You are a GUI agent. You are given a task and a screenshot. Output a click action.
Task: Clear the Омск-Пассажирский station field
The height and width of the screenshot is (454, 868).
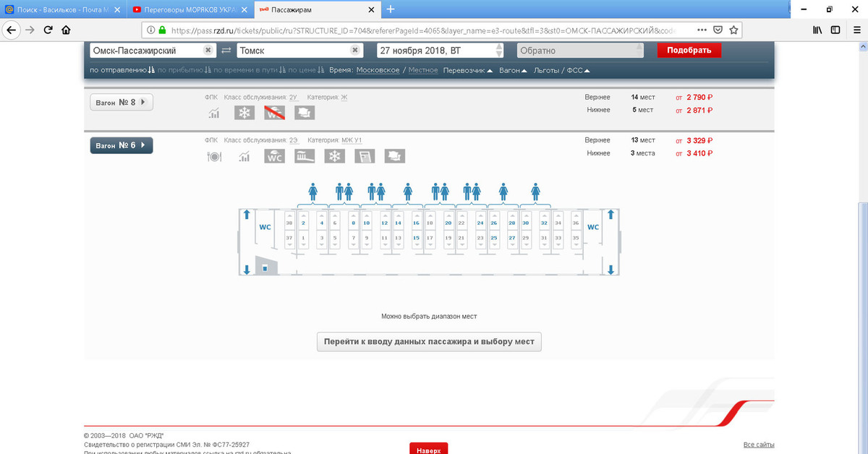[208, 51]
